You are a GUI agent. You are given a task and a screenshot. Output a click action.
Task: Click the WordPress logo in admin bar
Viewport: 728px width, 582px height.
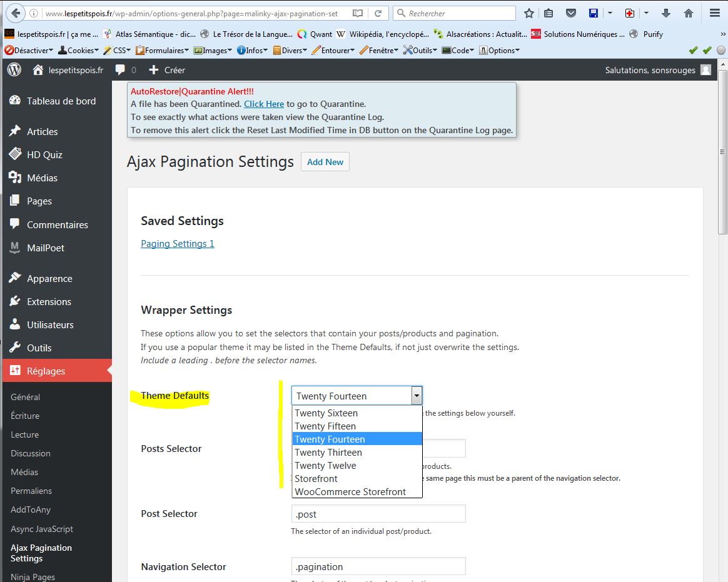click(14, 70)
